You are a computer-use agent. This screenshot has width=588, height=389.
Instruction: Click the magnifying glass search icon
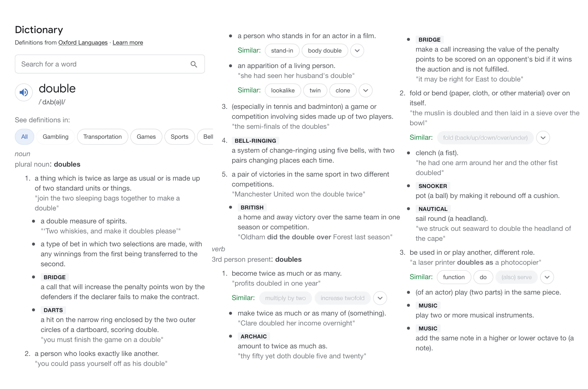(x=194, y=64)
